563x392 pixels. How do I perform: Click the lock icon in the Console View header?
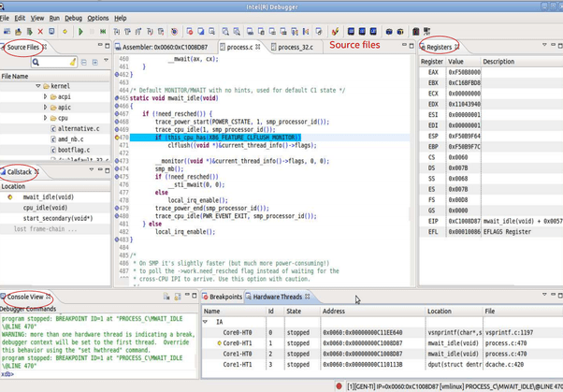pyautogui.click(x=178, y=297)
